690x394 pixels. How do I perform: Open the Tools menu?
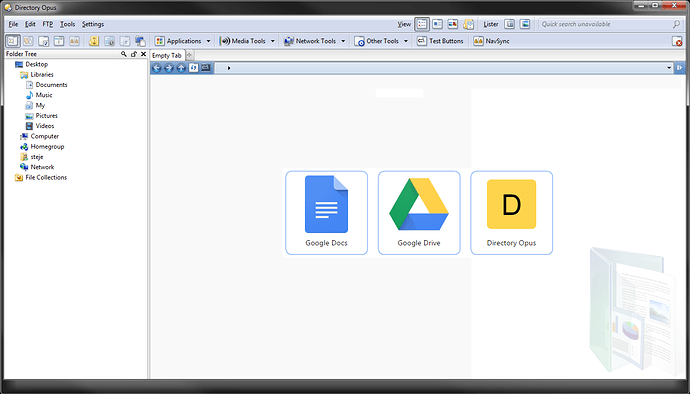(67, 24)
